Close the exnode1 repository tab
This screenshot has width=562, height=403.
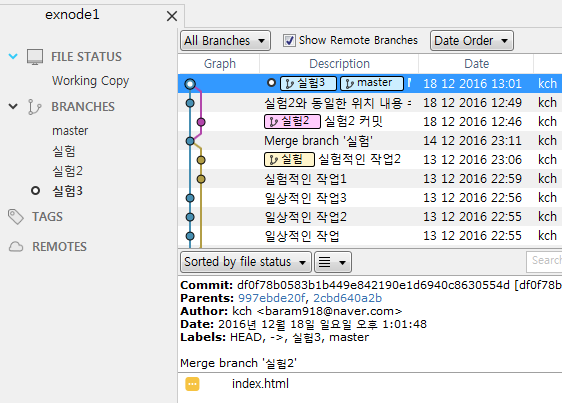[172, 16]
